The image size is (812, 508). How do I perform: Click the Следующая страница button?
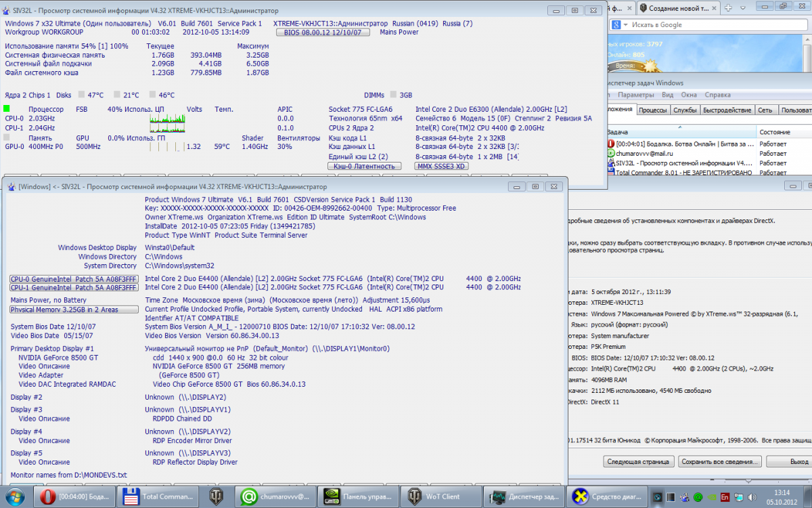click(x=638, y=461)
